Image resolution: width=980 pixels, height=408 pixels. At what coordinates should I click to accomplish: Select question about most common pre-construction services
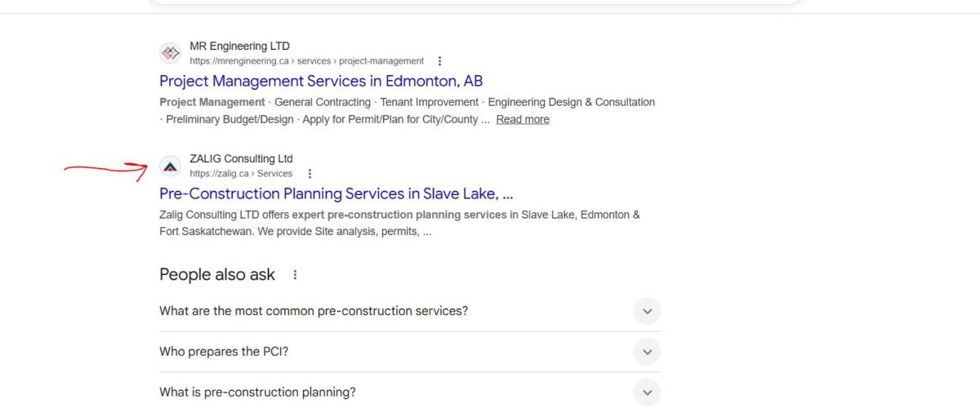314,311
